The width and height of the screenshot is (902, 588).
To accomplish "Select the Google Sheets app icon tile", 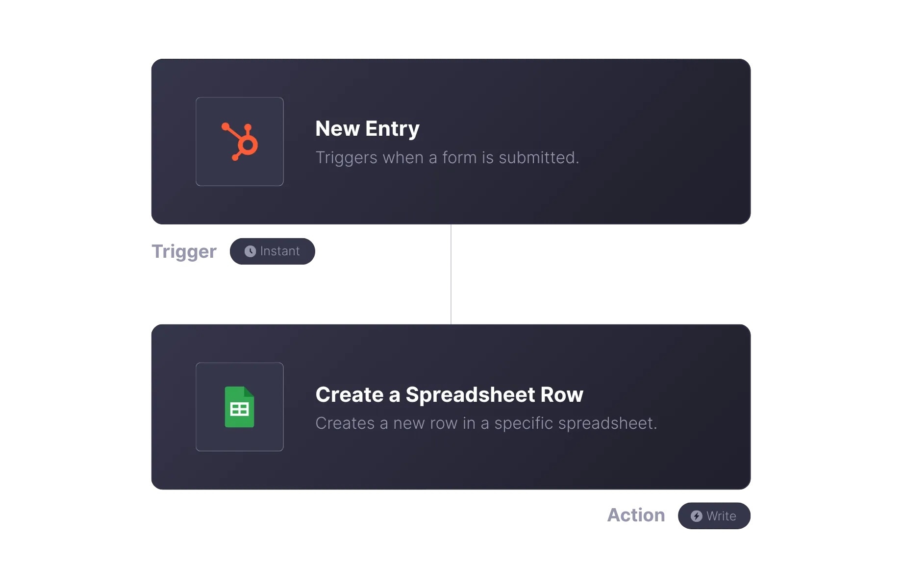I will pos(240,407).
